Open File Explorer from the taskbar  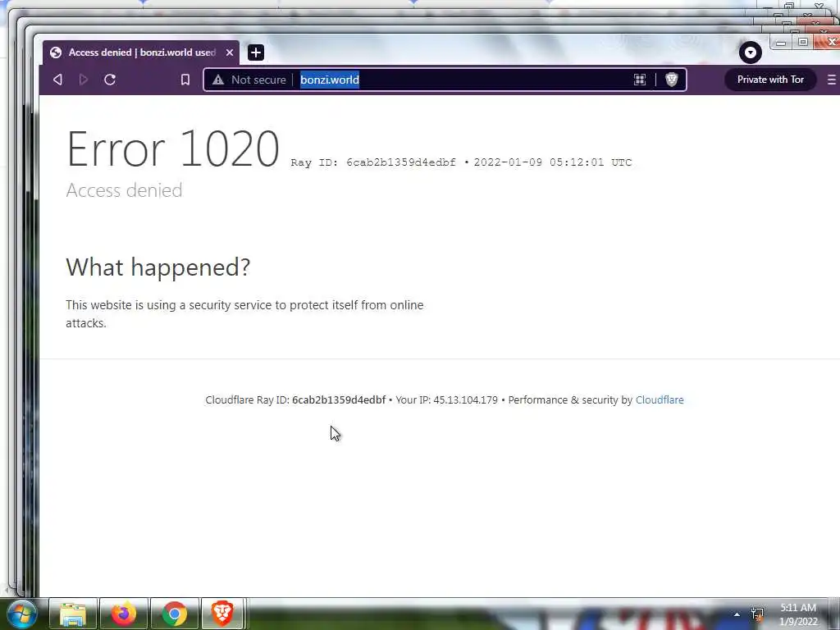73,614
